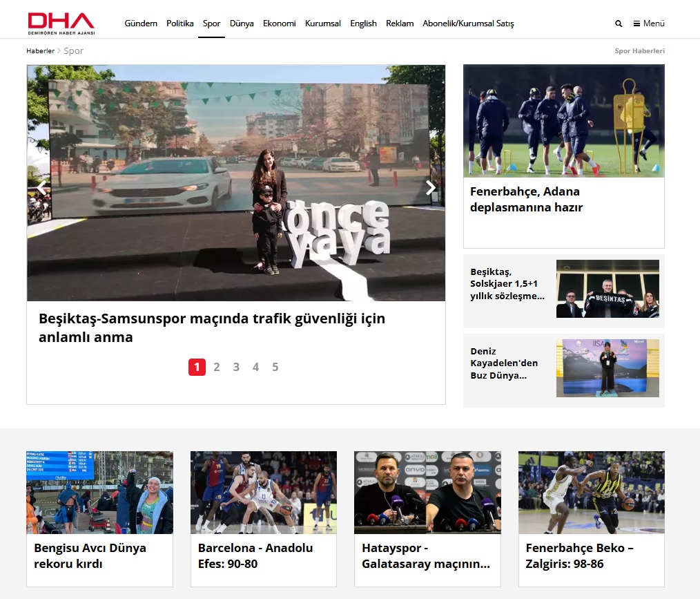Open Hatayspor - Galatasaray maçının headline
700x599 pixels.
426,555
